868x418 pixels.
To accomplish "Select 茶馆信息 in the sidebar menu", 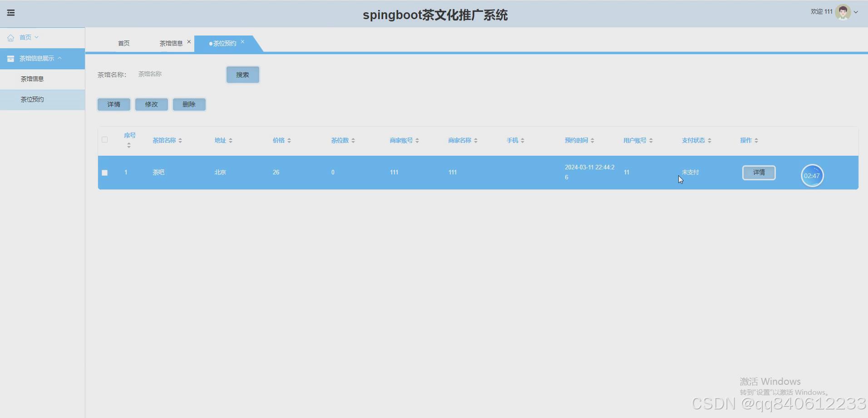I will 32,79.
